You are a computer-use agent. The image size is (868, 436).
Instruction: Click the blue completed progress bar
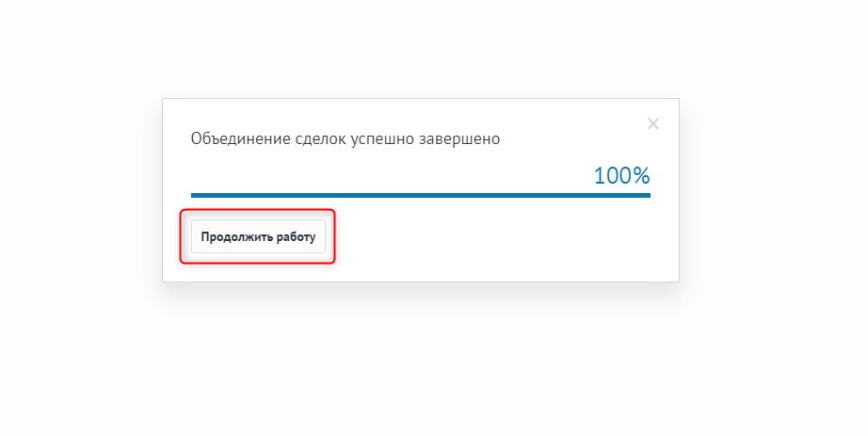[421, 195]
